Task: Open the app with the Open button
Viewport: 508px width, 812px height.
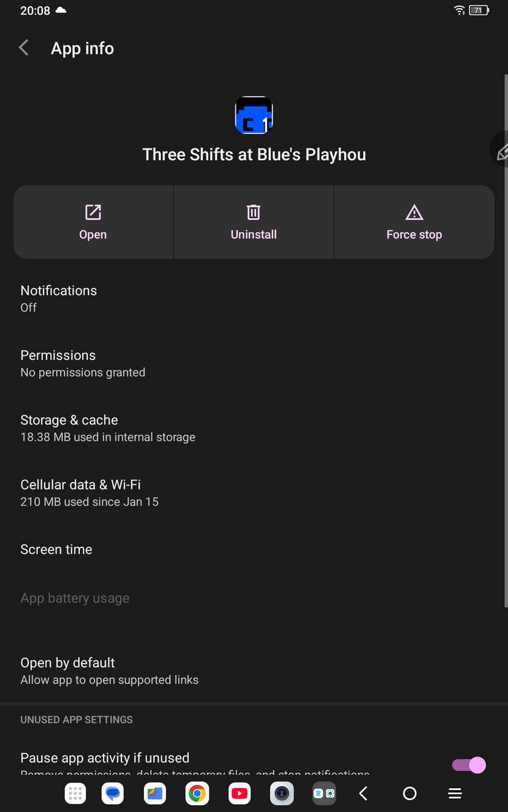Action: point(93,222)
